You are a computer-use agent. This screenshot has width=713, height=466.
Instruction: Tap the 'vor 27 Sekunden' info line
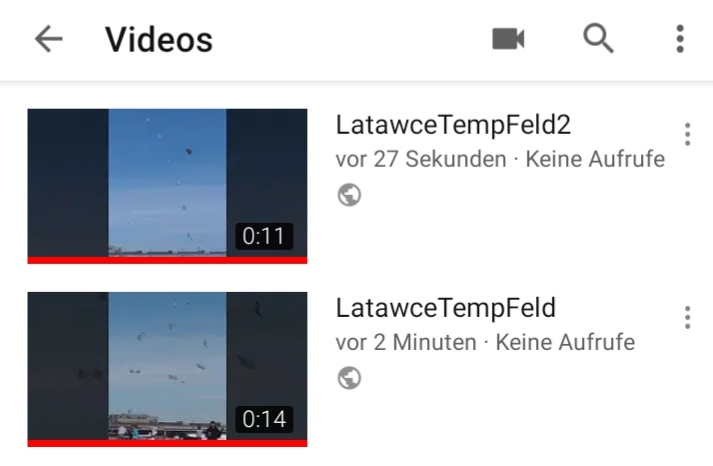point(500,160)
